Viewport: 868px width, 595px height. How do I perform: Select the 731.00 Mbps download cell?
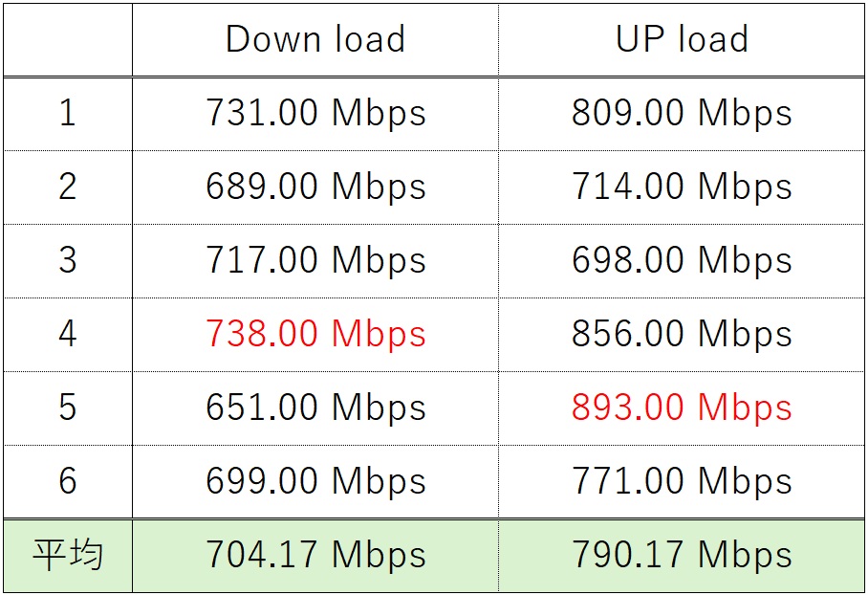pyautogui.click(x=315, y=113)
